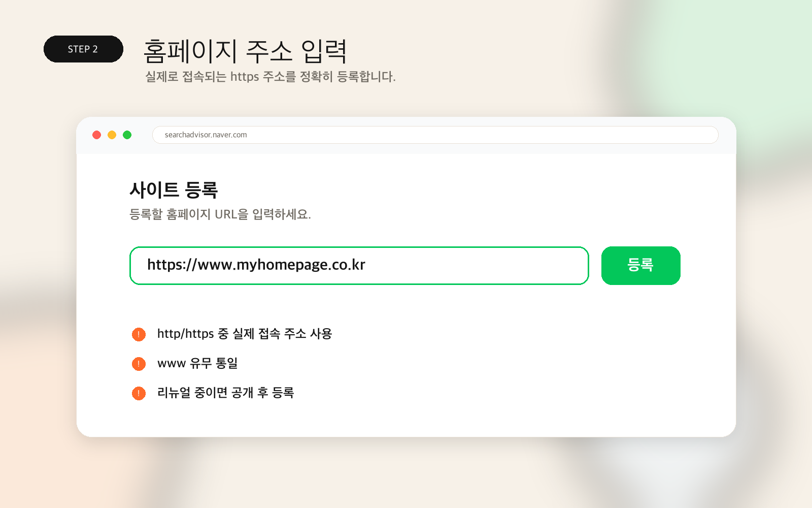
Task: Click text www 유무 통일
Action: click(x=197, y=363)
